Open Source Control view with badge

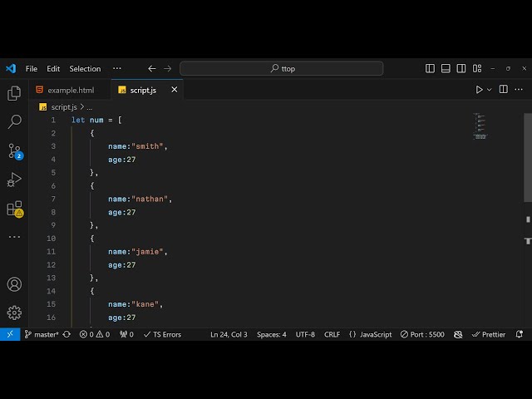coord(14,151)
